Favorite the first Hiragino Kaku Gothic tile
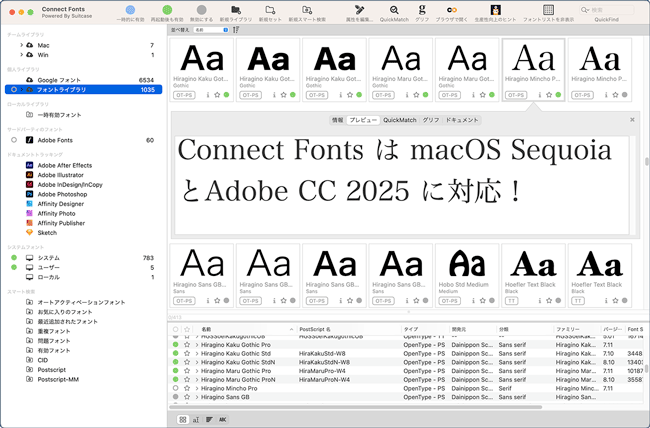 pyautogui.click(x=217, y=95)
